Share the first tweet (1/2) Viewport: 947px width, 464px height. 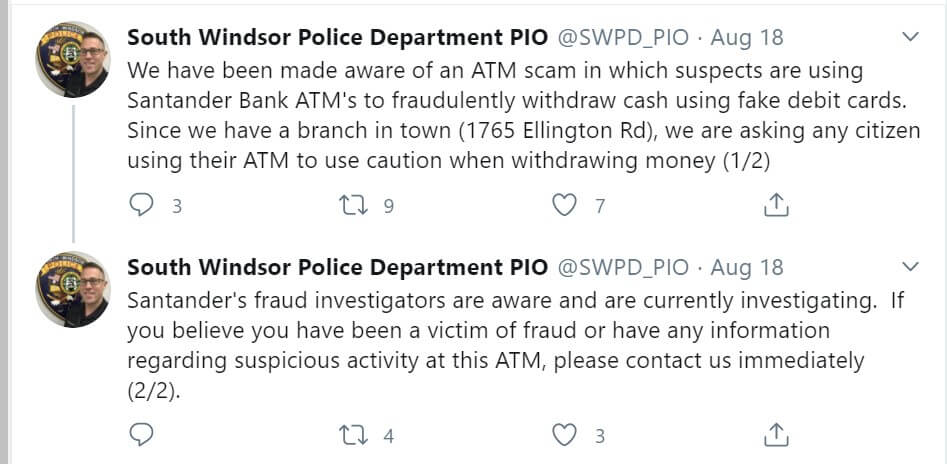(776, 206)
